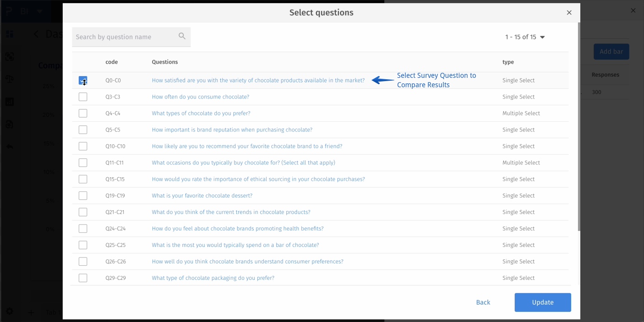The height and width of the screenshot is (322, 644).
Task: Click the Update button
Action: (x=542, y=302)
